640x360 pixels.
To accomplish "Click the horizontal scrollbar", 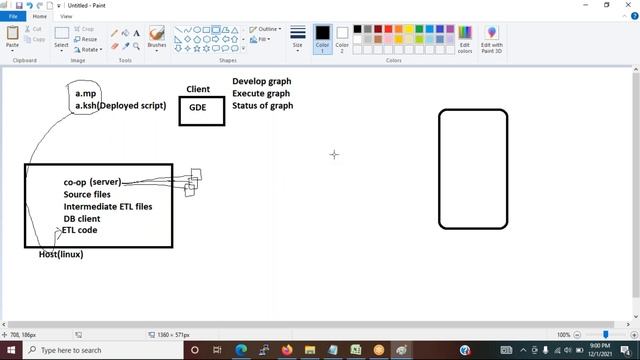I will 310,324.
